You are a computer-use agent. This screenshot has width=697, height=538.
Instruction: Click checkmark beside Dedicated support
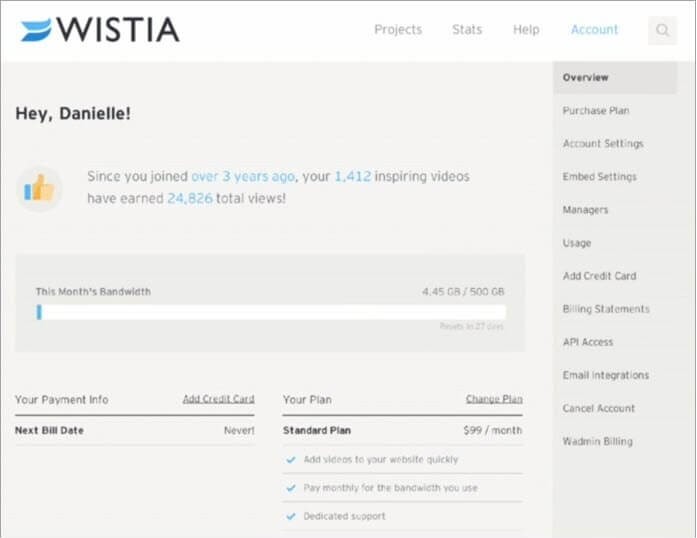tap(291, 516)
